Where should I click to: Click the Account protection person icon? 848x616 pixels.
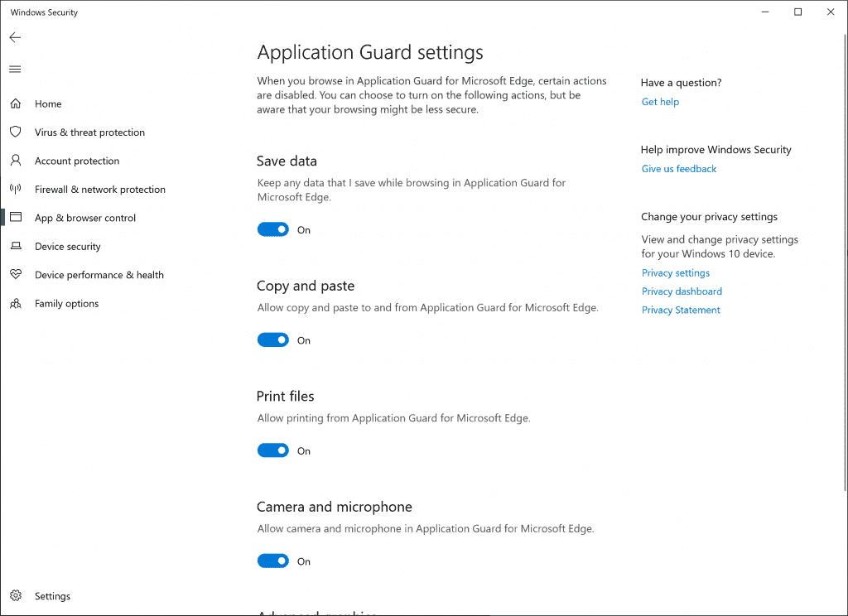(x=15, y=161)
